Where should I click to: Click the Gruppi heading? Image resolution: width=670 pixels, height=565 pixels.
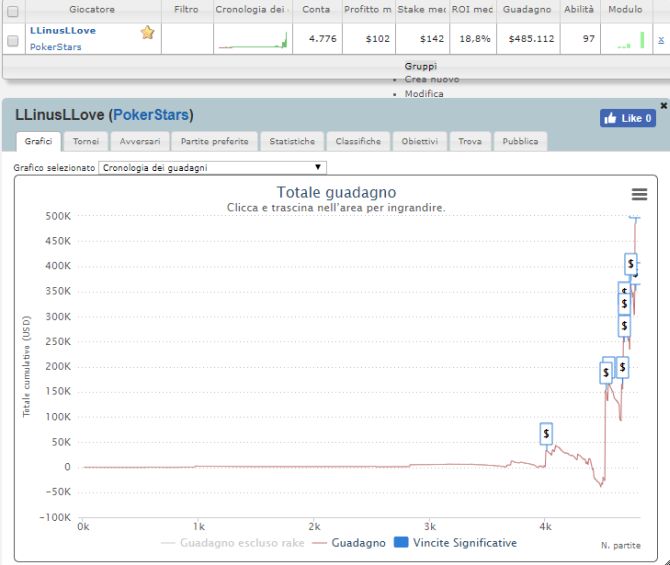(x=421, y=66)
